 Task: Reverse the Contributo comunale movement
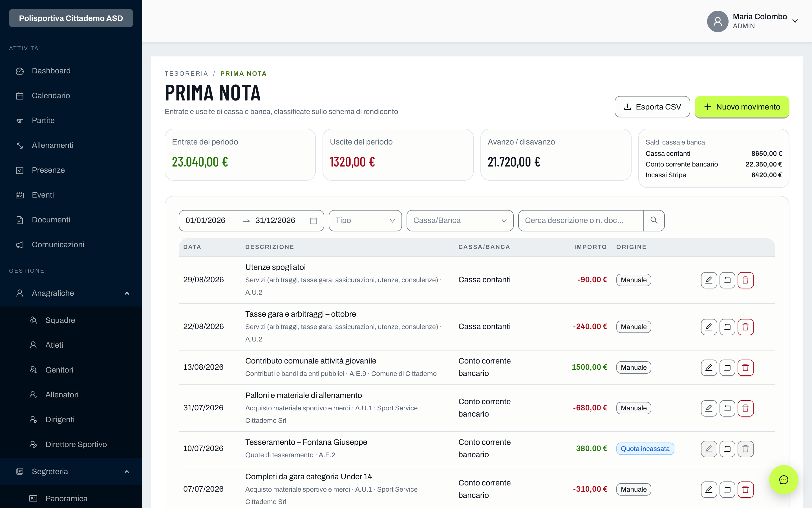coord(727,367)
